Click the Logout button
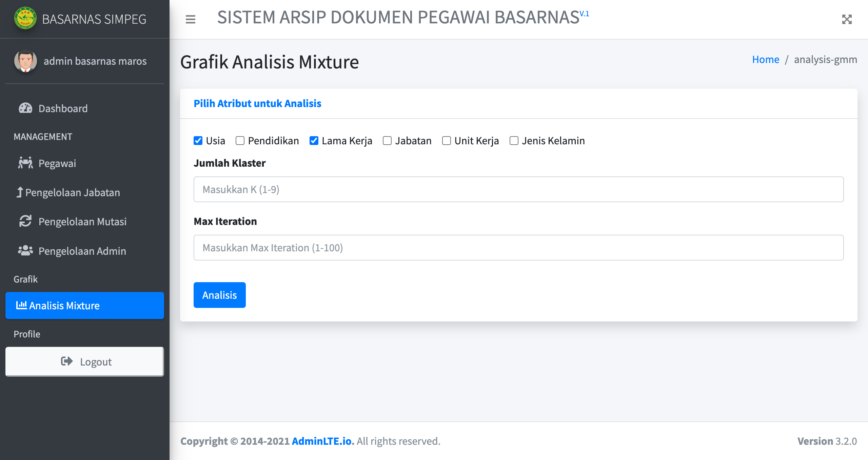The height and width of the screenshot is (460, 868). 85,361
